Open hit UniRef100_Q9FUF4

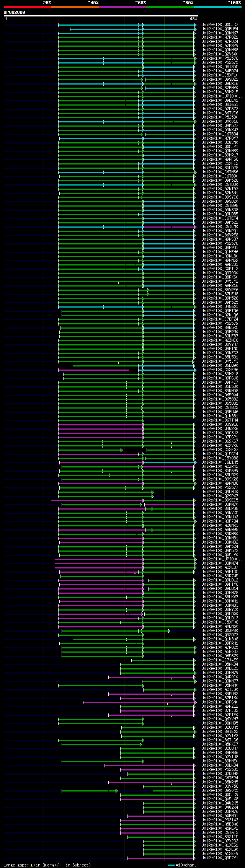220,29
